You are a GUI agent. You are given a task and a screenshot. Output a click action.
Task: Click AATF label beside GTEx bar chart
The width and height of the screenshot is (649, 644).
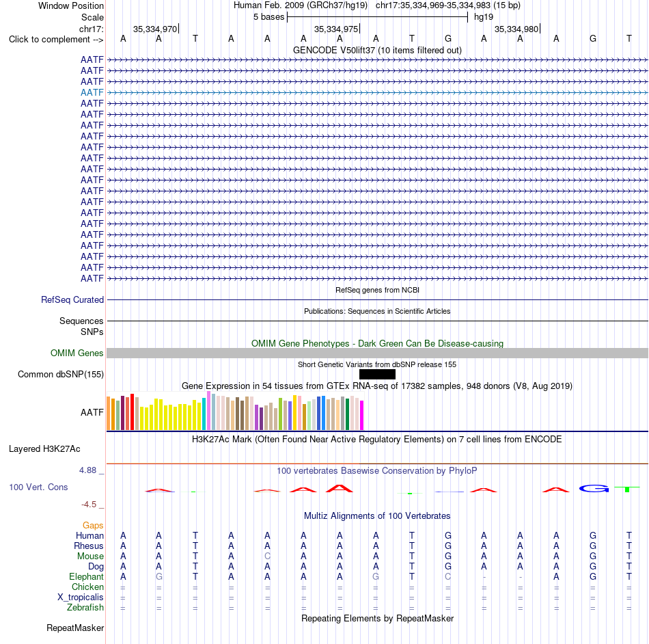pyautogui.click(x=92, y=412)
